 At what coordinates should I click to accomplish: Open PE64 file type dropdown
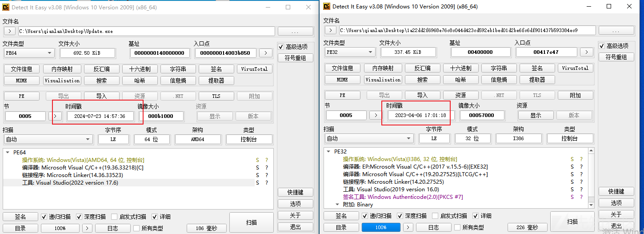click(29, 53)
